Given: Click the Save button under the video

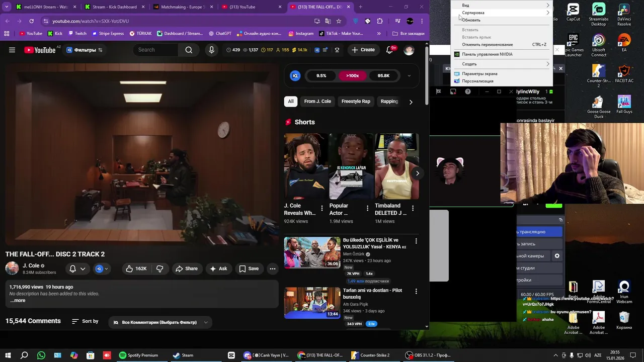Looking at the screenshot, I should coord(249,268).
